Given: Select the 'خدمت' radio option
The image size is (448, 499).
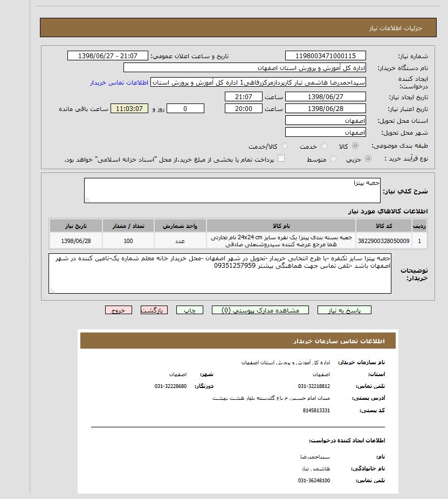Looking at the screenshot, I should [323, 146].
